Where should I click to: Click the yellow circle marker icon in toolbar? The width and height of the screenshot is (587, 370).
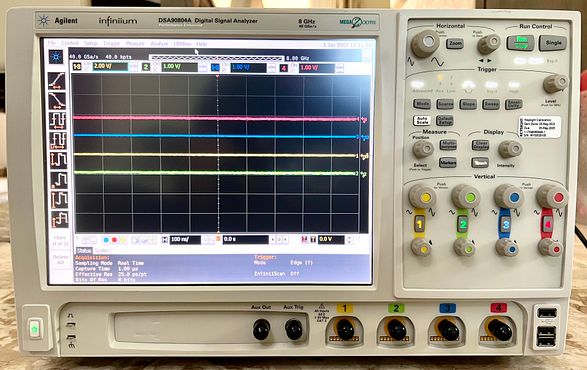coord(123,240)
